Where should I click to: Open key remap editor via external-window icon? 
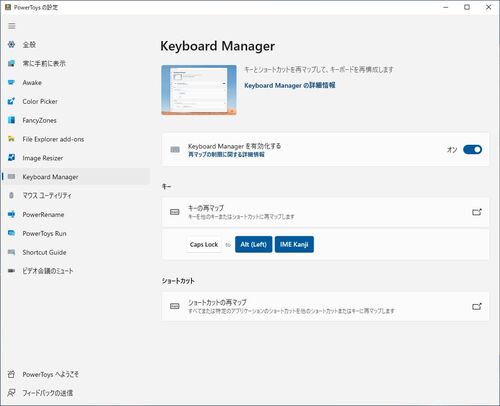(x=477, y=212)
